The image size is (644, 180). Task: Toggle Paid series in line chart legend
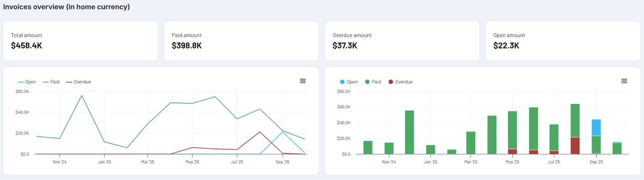pyautogui.click(x=51, y=82)
